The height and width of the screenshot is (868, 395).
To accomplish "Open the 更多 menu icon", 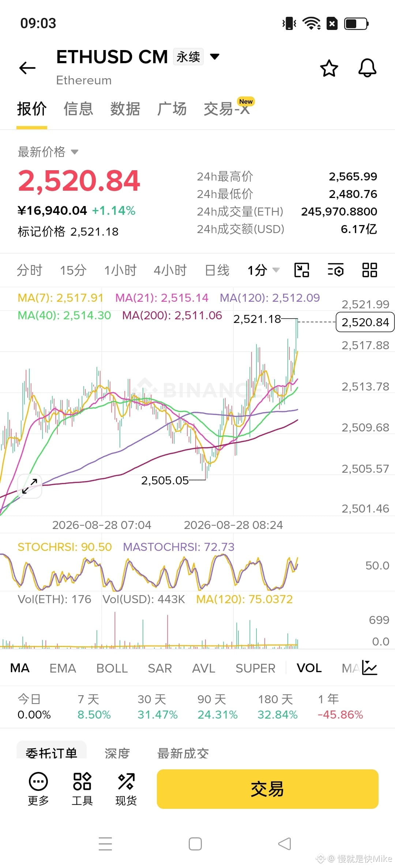I will (38, 789).
